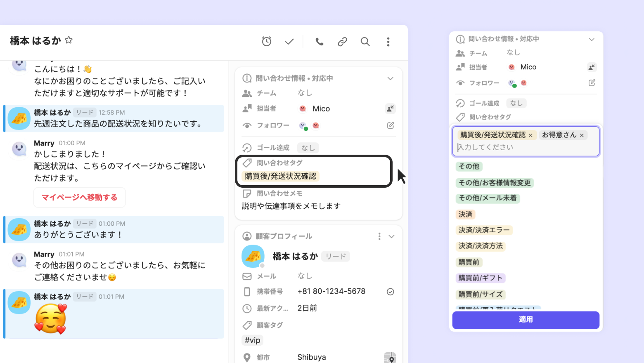The width and height of the screenshot is (644, 363).
Task: Copy the chat link icon
Action: (342, 41)
